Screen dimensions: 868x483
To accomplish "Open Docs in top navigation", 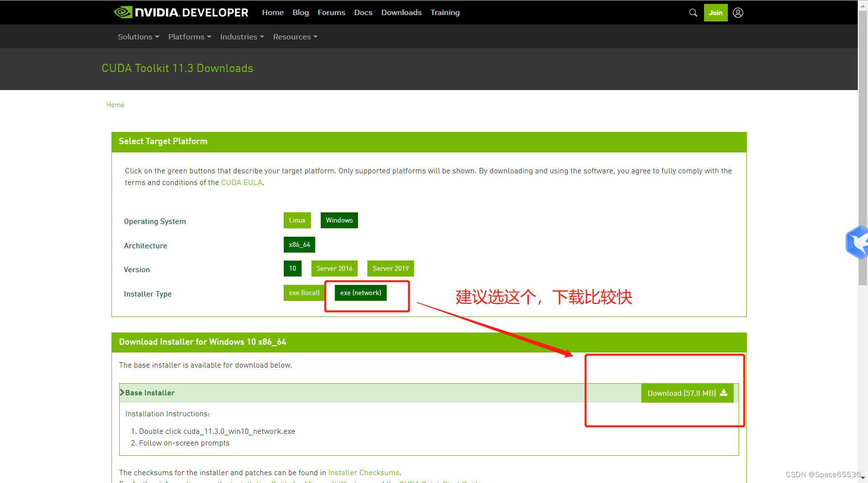I will pyautogui.click(x=363, y=13).
